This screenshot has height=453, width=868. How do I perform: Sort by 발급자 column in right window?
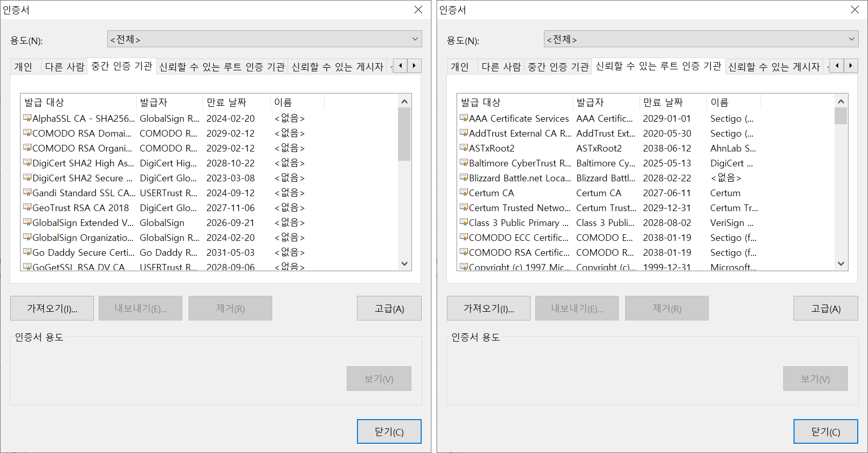tap(607, 102)
